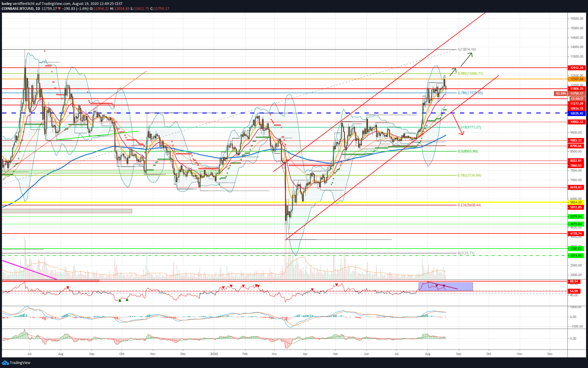This screenshot has width=588, height=368.
Task: Click the blue 10535.92 price level label
Action: (x=576, y=113)
